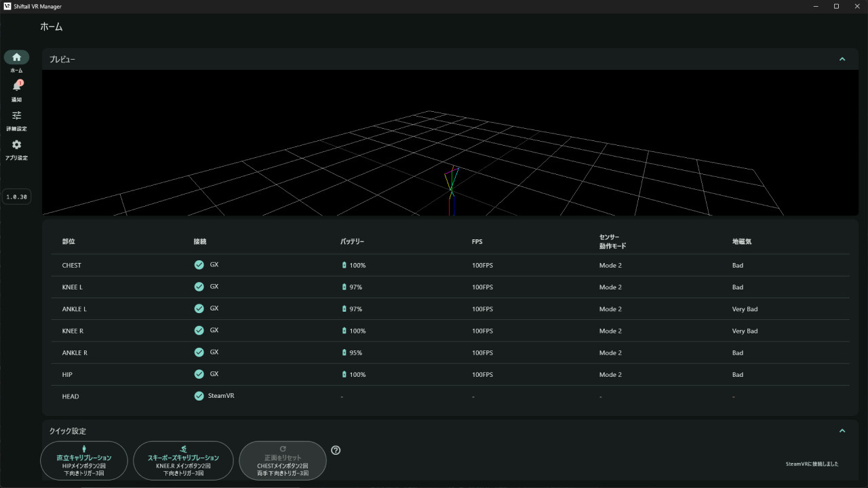Image resolution: width=868 pixels, height=488 pixels.
Task: Click the HEAD SteamVR connection checkmark icon
Action: point(199,396)
